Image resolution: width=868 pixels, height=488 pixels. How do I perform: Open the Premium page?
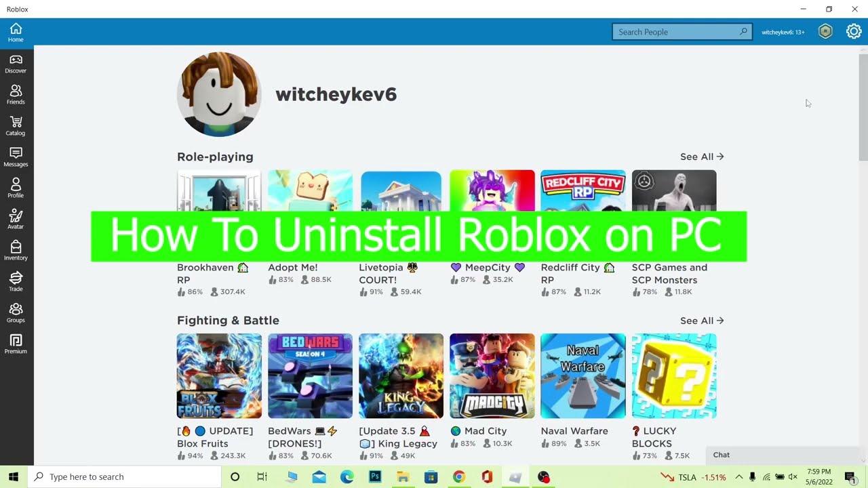point(16,344)
